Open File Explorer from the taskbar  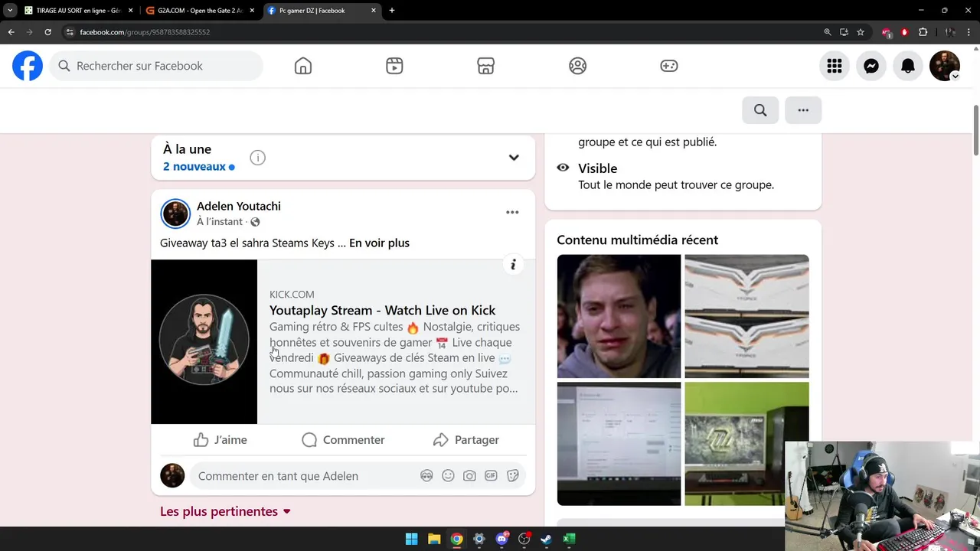(434, 539)
